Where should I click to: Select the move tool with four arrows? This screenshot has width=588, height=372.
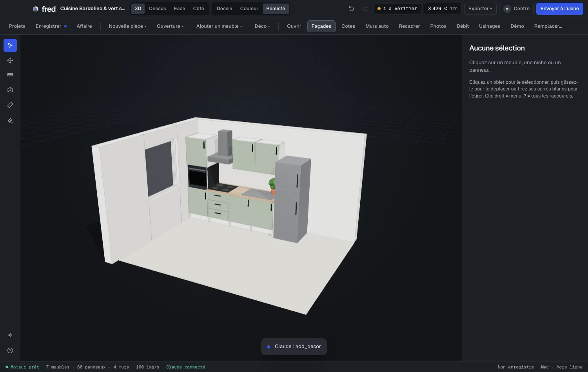(10, 60)
